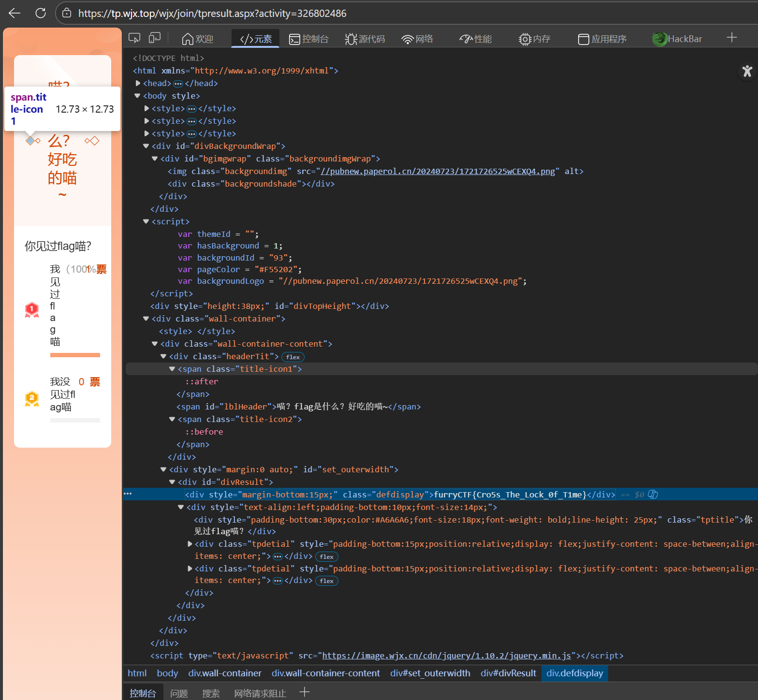
Task: Follow the jquery.min.js source link
Action: [447, 656]
